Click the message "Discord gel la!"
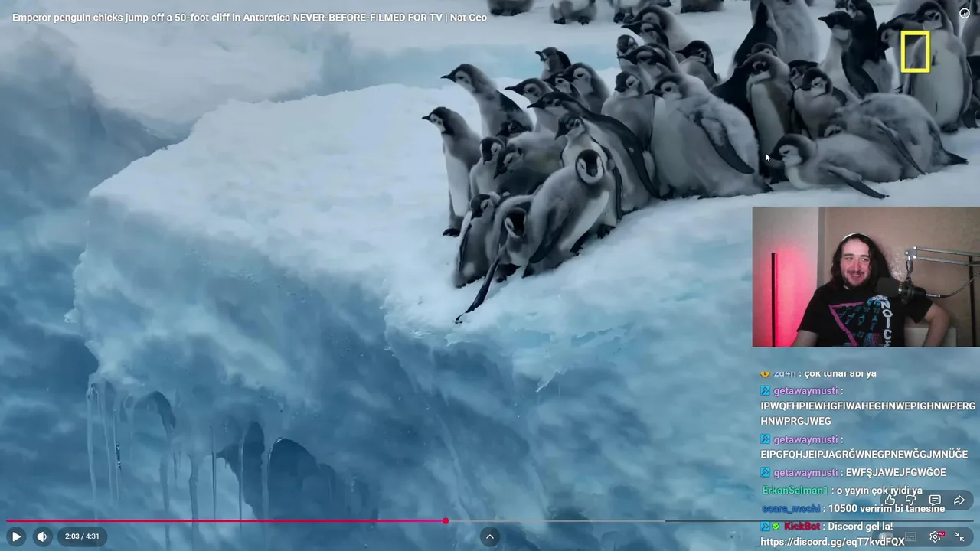This screenshot has height=551, width=980. point(861,527)
